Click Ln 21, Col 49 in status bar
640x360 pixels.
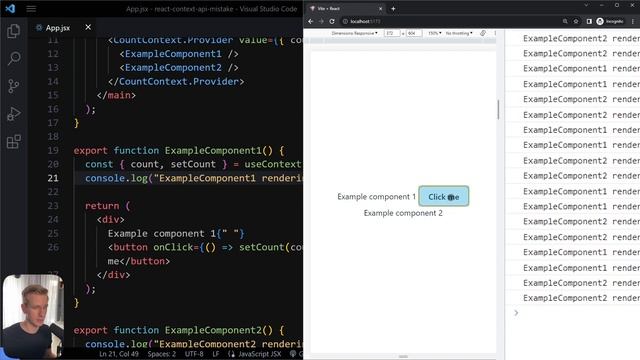click(119, 354)
